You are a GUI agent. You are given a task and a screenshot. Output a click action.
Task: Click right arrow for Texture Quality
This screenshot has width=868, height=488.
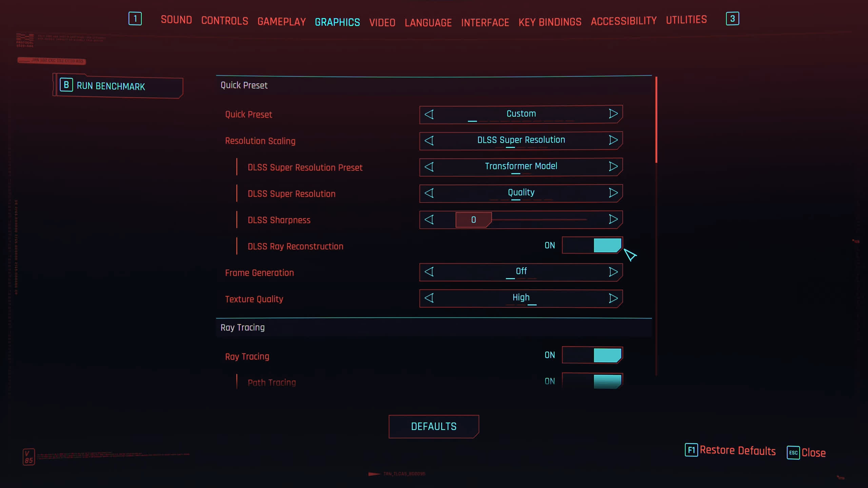tap(613, 298)
